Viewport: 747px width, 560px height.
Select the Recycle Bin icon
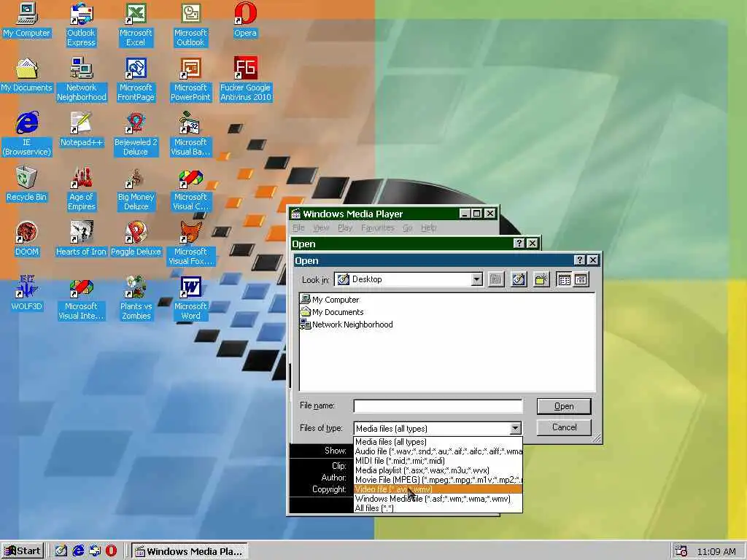point(27,184)
